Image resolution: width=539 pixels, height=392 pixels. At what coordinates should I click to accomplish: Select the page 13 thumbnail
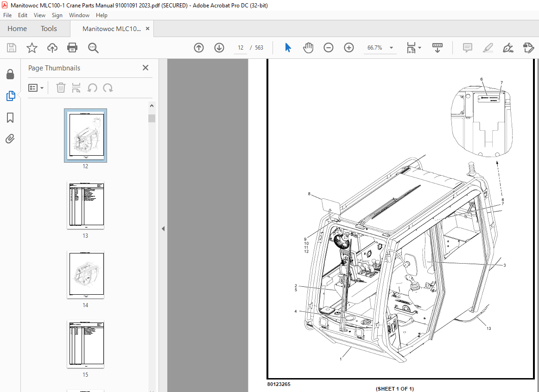pyautogui.click(x=85, y=205)
